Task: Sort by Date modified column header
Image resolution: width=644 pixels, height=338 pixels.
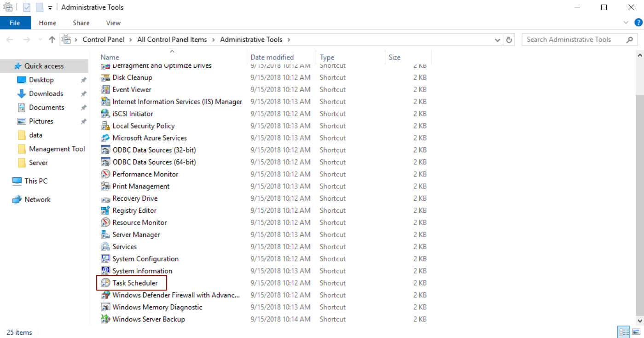Action: tap(272, 57)
